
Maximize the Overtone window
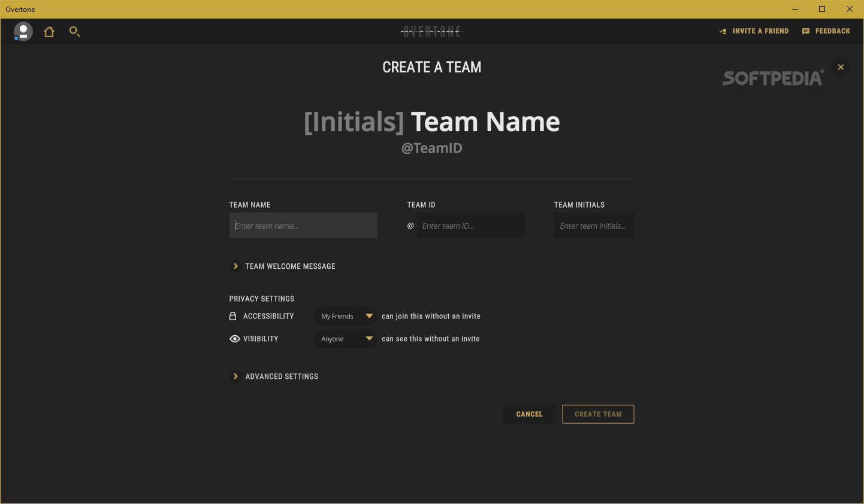tap(822, 9)
